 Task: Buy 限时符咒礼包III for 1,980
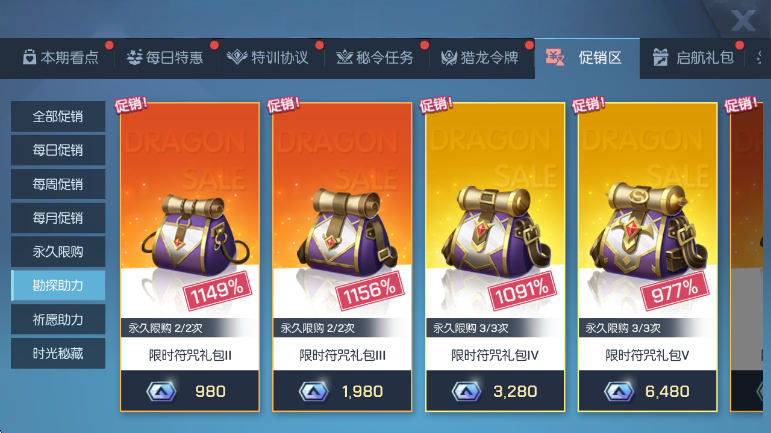[x=342, y=391]
